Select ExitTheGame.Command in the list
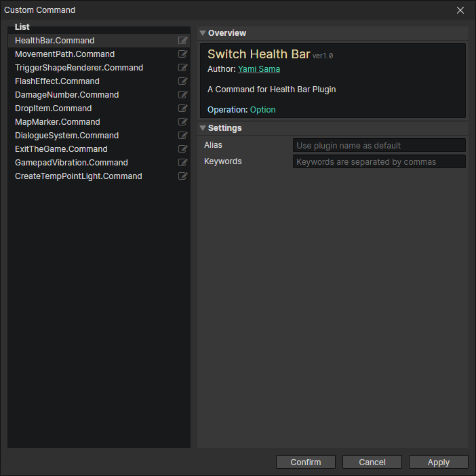This screenshot has height=476, width=476. [x=99, y=148]
